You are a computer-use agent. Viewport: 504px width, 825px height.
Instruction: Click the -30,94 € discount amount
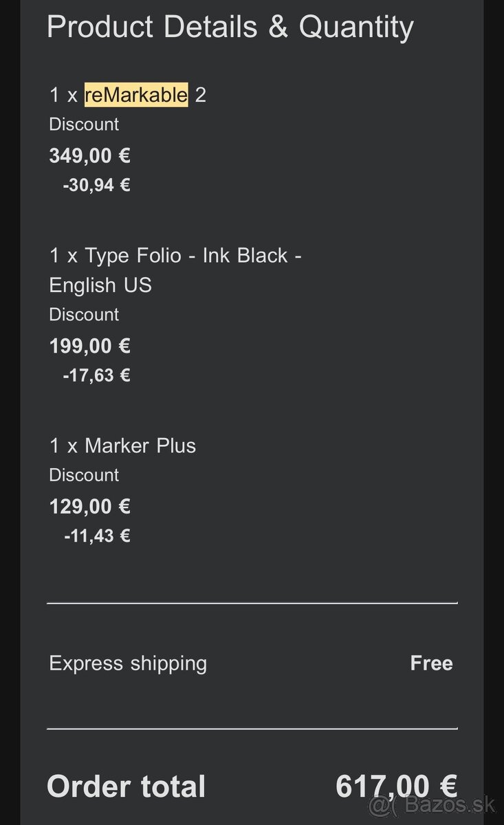click(x=96, y=185)
